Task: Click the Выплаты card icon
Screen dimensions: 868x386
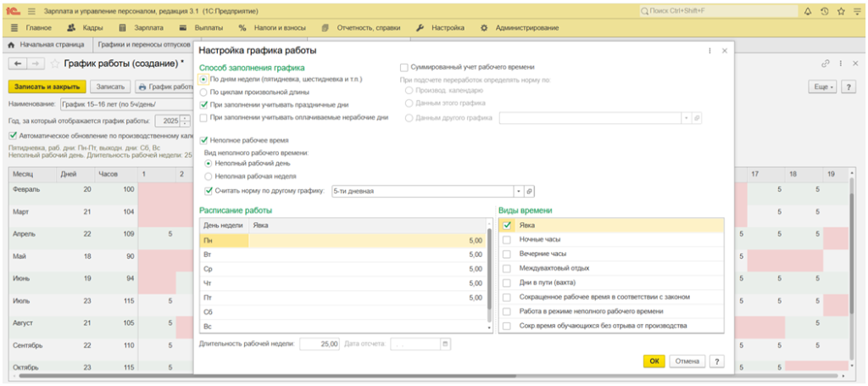Action: 184,28
